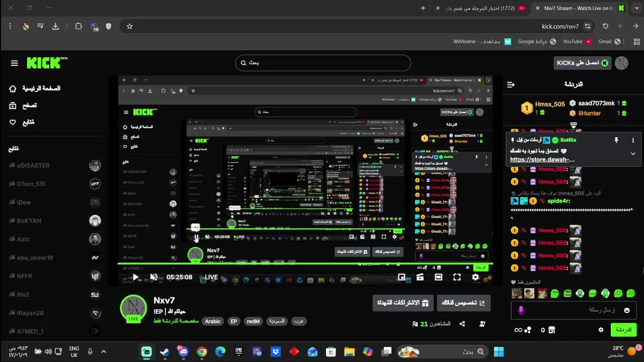Click saad7073mk in the leaderboard

point(596,103)
